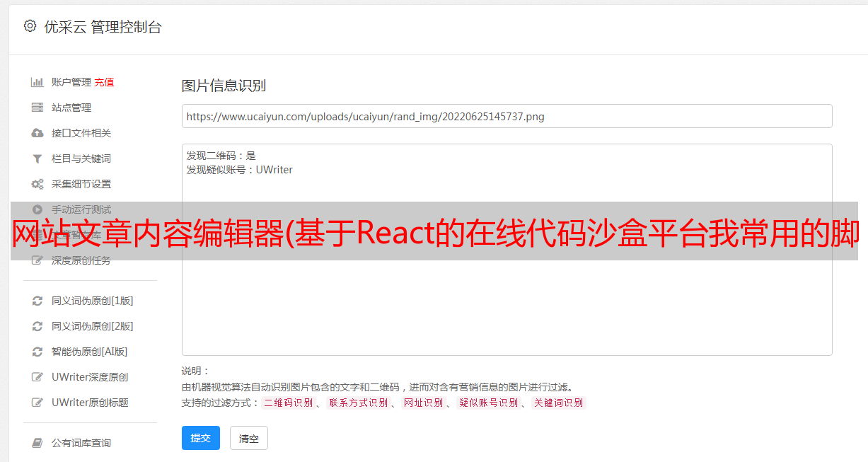
Task: Click the refresh icon for 同义词伪原创[1版]
Action: click(x=37, y=301)
